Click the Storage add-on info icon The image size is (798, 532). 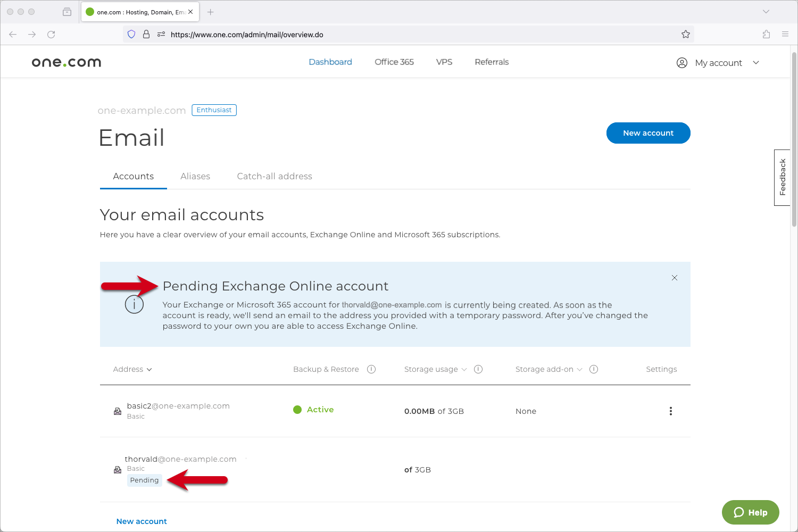(x=594, y=369)
